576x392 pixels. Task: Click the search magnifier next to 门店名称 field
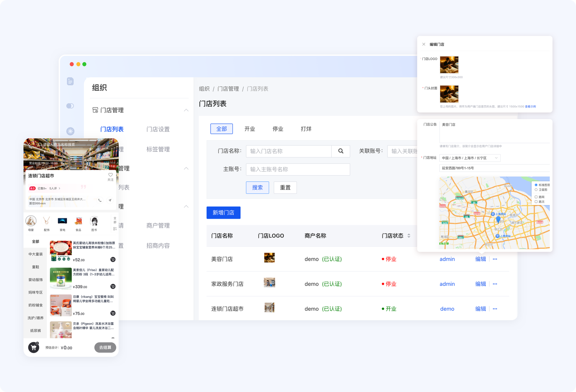pos(341,151)
